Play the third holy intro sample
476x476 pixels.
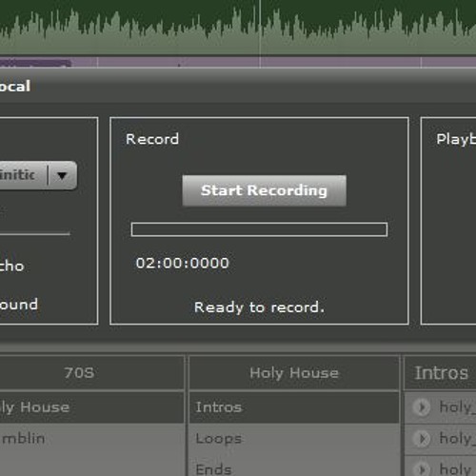tap(422, 469)
